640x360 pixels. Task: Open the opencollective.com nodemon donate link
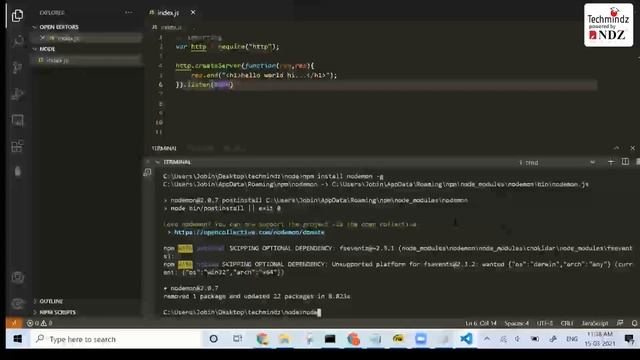click(249, 232)
